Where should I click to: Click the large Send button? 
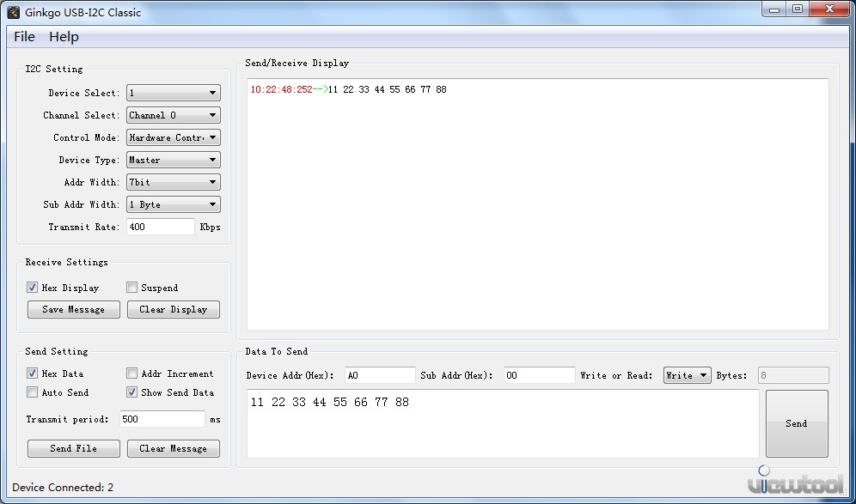pos(797,423)
